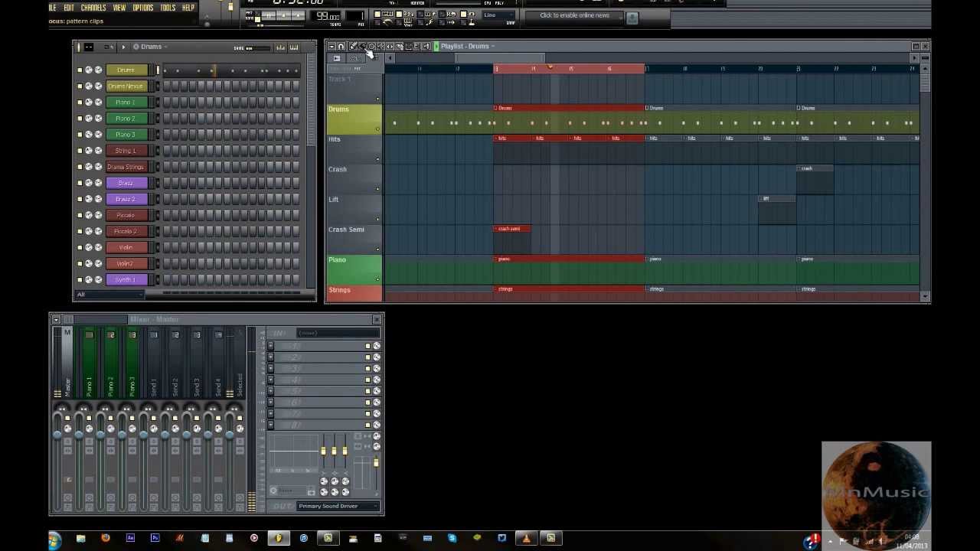
Task: Toggle enable light of mixer FX slot 2
Action: coord(367,357)
